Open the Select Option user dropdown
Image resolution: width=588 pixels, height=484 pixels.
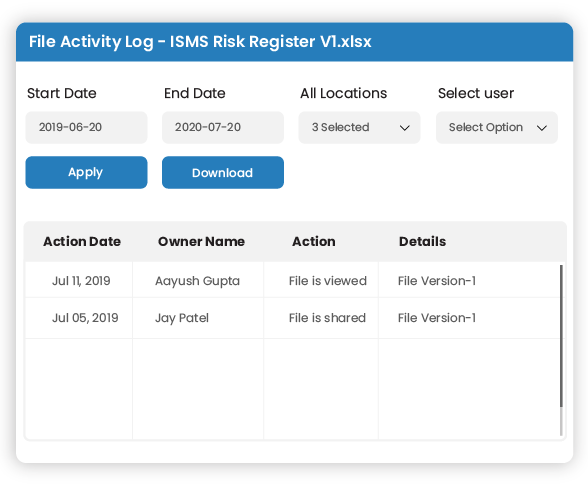click(496, 127)
